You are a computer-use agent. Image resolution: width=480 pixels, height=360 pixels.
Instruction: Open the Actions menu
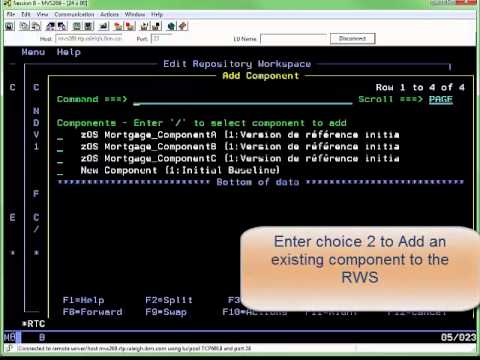pos(109,14)
